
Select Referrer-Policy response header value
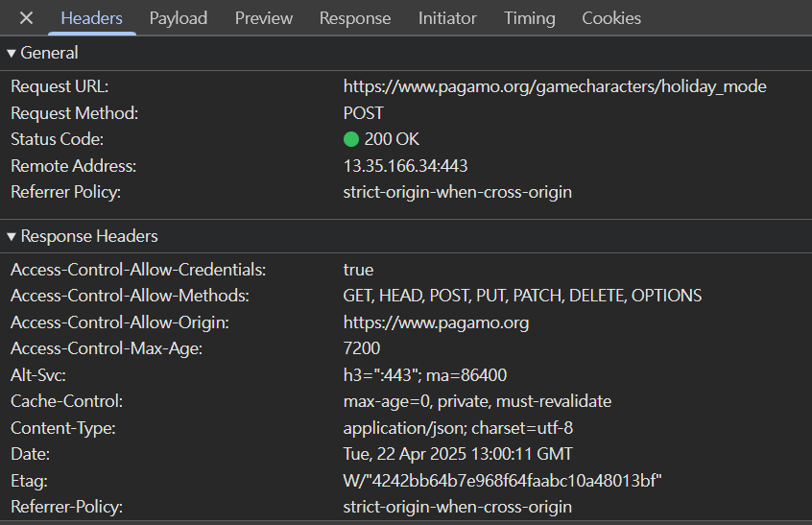click(457, 507)
